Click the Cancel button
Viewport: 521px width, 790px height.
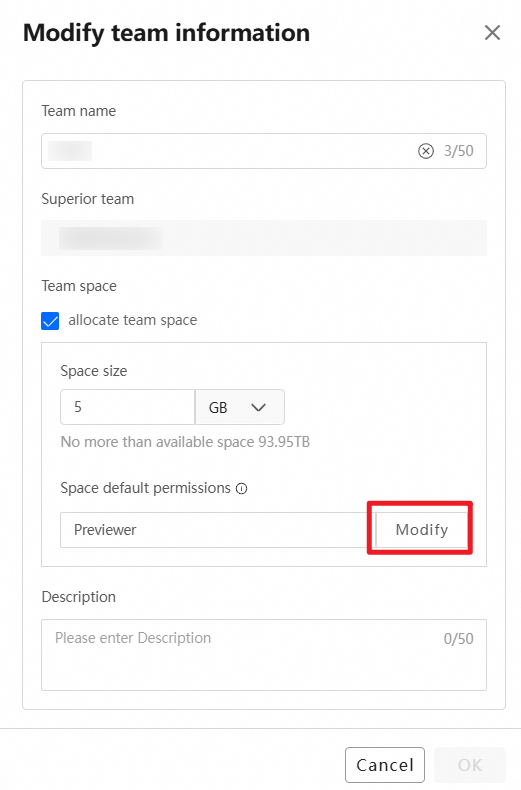(x=385, y=765)
